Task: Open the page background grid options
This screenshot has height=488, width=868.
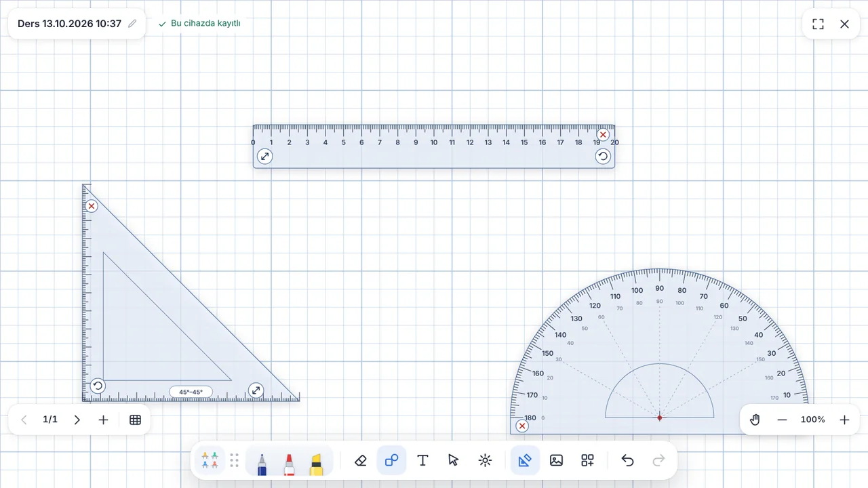Action: pyautogui.click(x=135, y=420)
